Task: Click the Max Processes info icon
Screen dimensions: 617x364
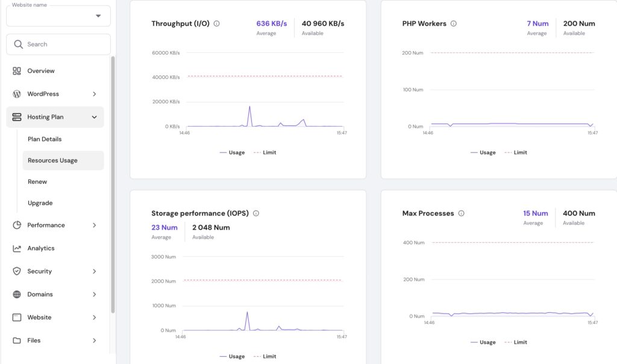Action: (x=462, y=213)
